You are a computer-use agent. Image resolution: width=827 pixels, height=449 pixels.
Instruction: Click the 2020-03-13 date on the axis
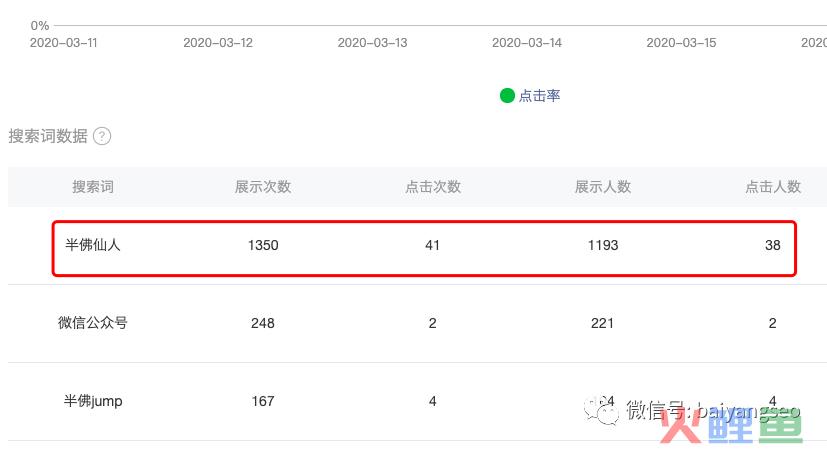pos(372,43)
